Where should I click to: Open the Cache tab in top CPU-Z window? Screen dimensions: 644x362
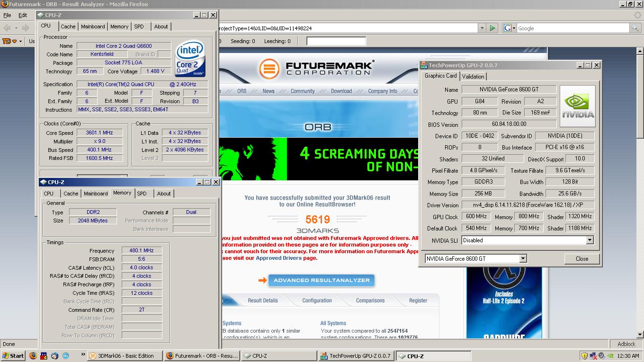point(68,26)
